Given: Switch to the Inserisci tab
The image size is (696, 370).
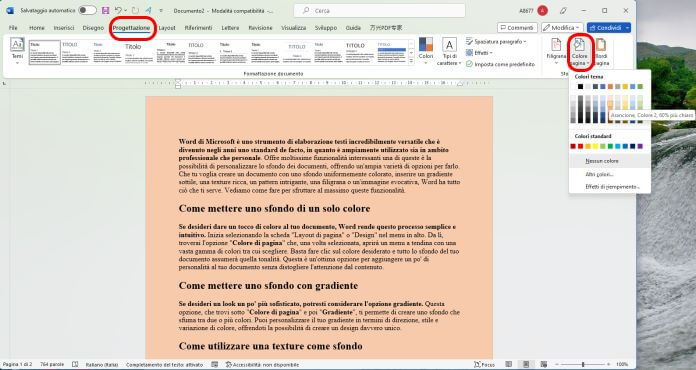Looking at the screenshot, I should (64, 28).
